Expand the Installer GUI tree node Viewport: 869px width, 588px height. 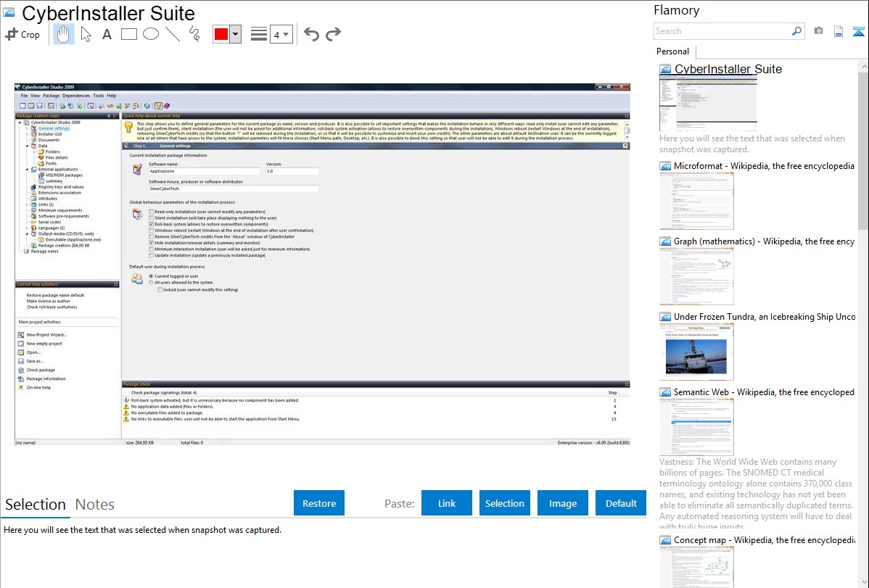tap(27, 134)
